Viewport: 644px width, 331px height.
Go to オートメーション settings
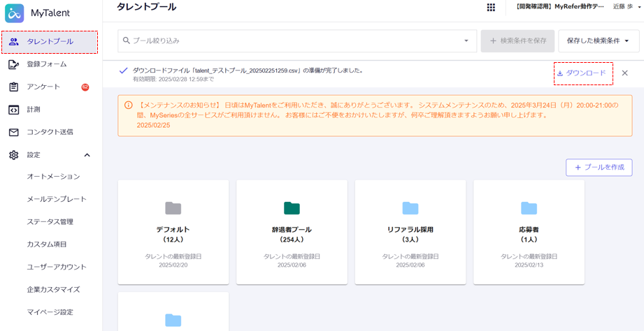point(53,177)
